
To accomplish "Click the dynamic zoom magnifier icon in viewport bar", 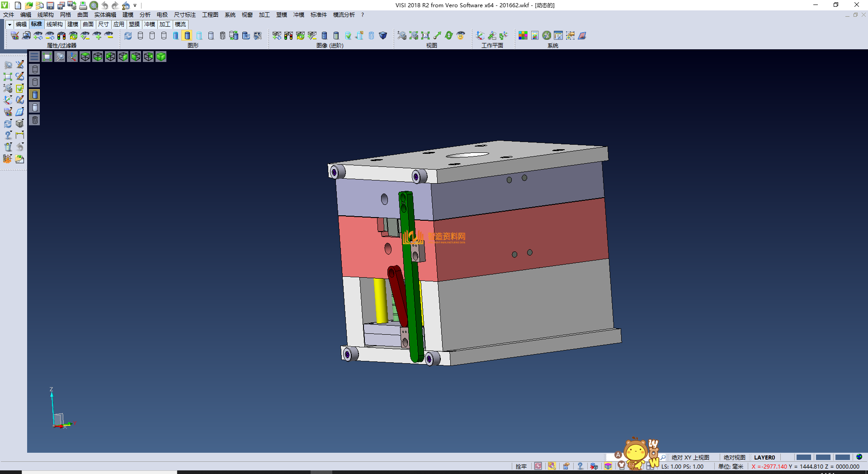I will click(x=60, y=57).
